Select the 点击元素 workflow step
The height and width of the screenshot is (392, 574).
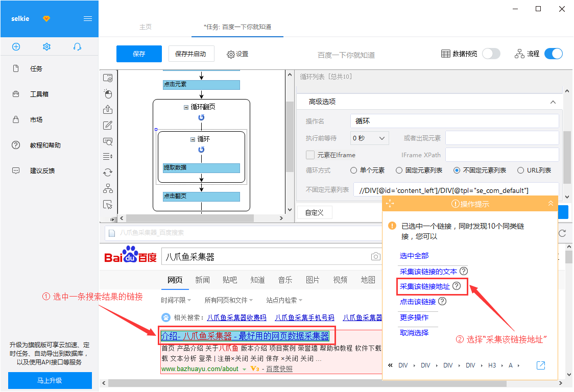tap(201, 85)
